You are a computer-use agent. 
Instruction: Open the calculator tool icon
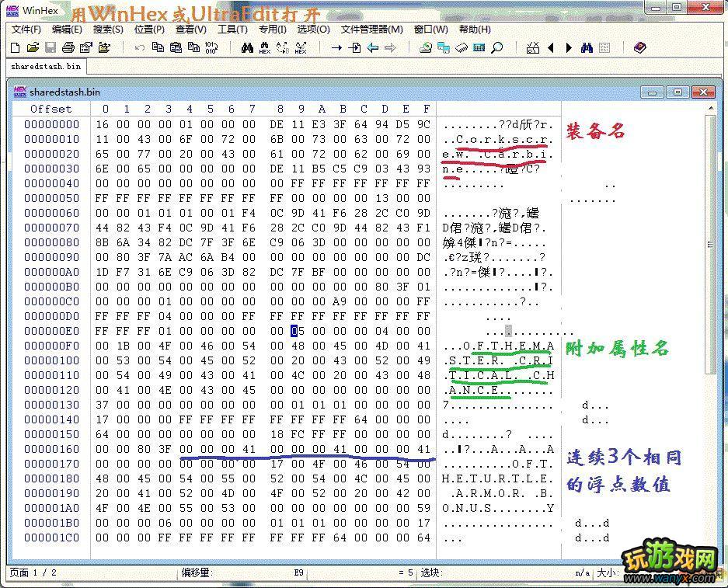[x=479, y=47]
